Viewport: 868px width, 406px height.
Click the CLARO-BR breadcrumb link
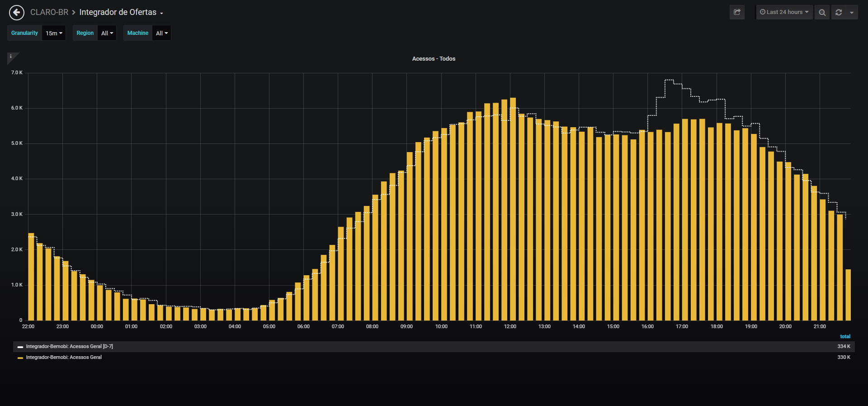pyautogui.click(x=49, y=12)
